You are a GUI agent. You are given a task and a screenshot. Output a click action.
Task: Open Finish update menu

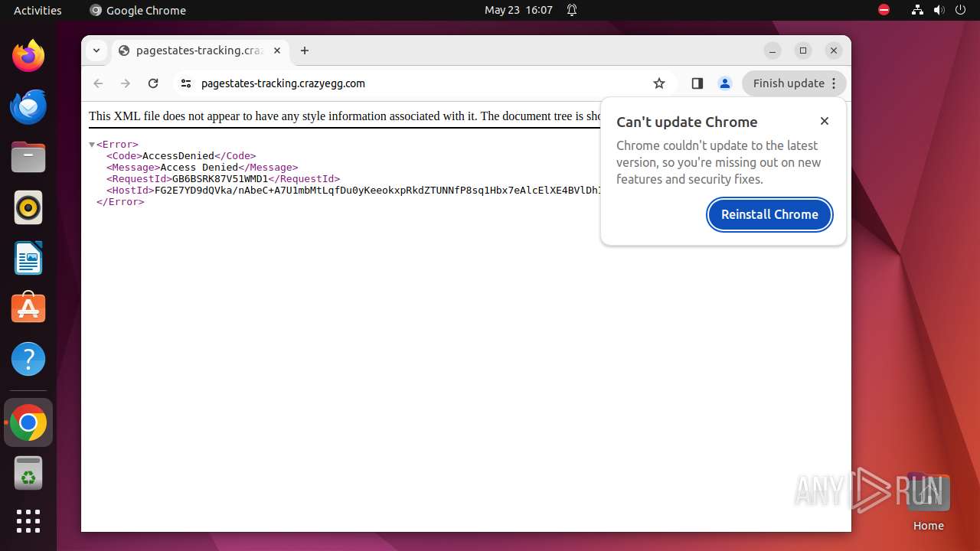(794, 83)
